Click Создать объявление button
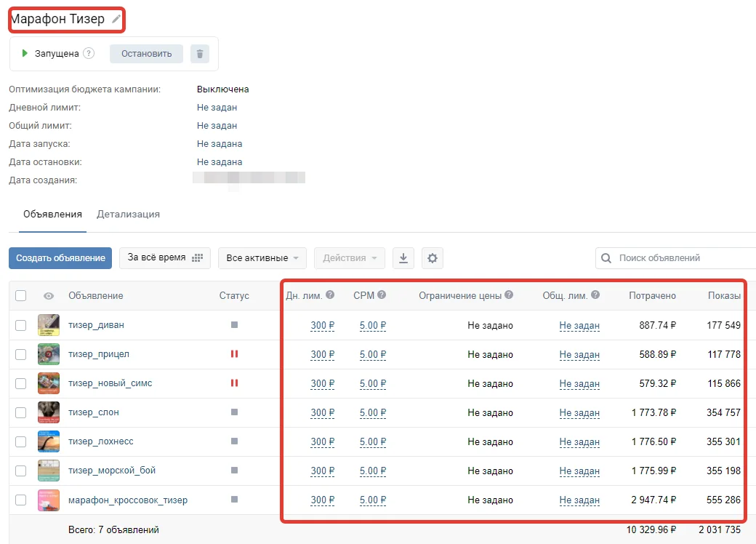The image size is (756, 544). [x=60, y=258]
